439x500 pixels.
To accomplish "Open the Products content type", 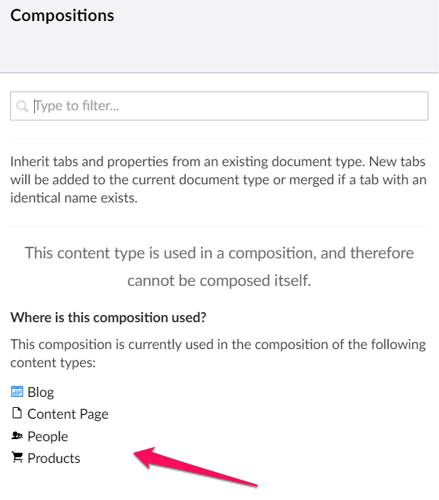I will pyautogui.click(x=54, y=458).
